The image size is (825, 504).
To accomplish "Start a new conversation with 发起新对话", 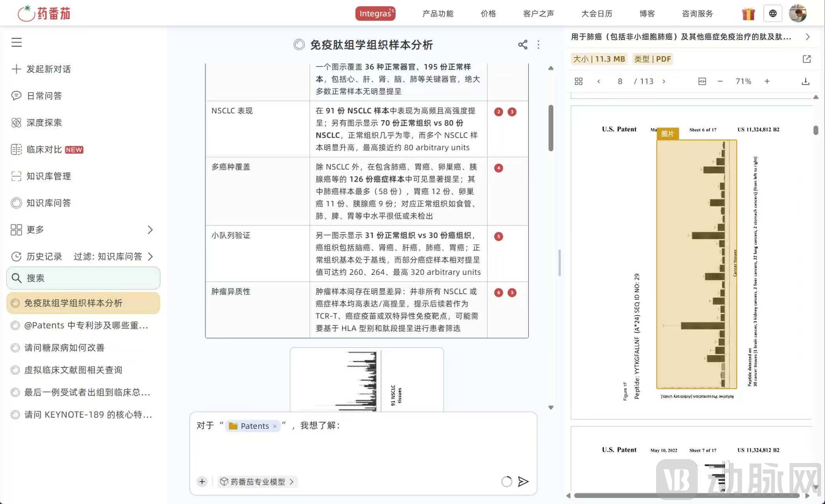I will tap(41, 69).
